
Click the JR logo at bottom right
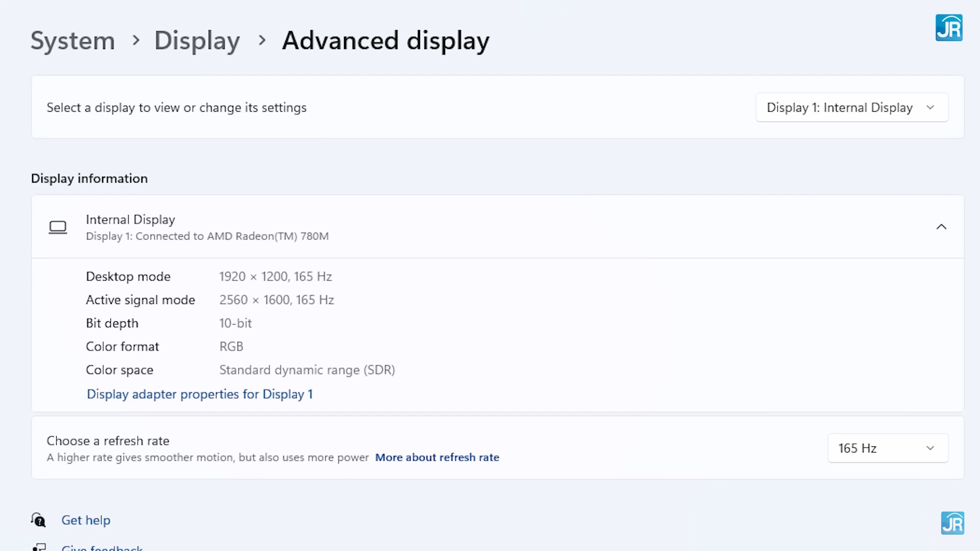click(x=952, y=523)
